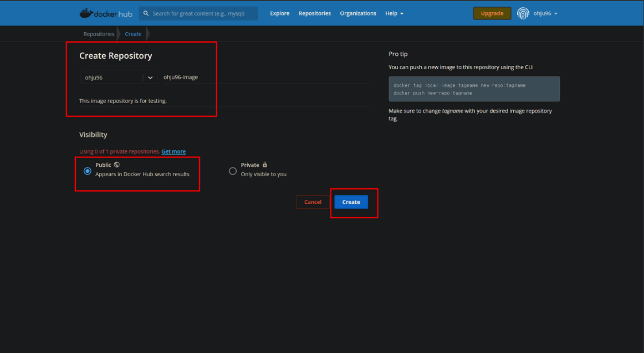Click the Visibility heading

pyautogui.click(x=93, y=135)
